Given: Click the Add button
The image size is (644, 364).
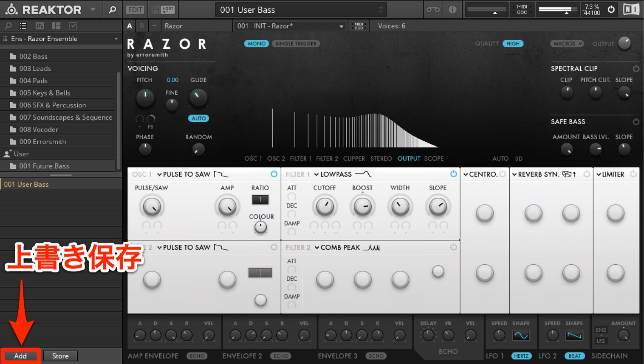Looking at the screenshot, I should (x=20, y=356).
